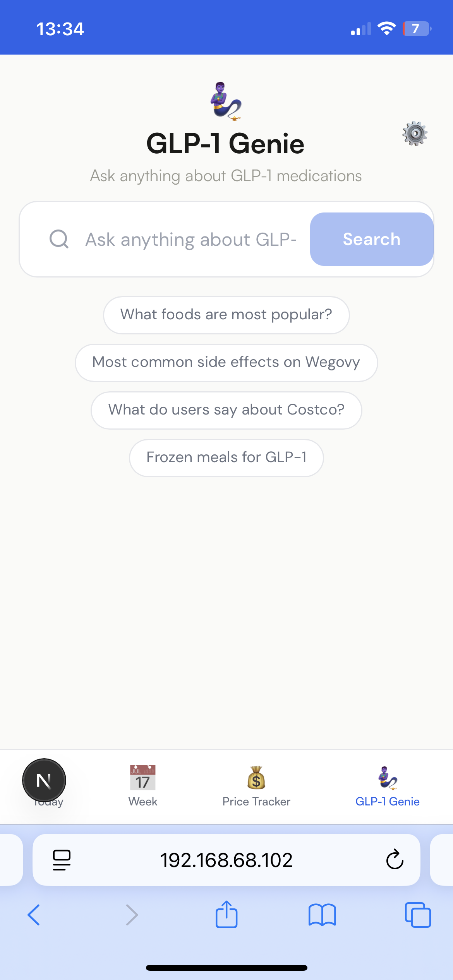Select the GLP-1 Genie tab
453x980 pixels.
tap(387, 786)
